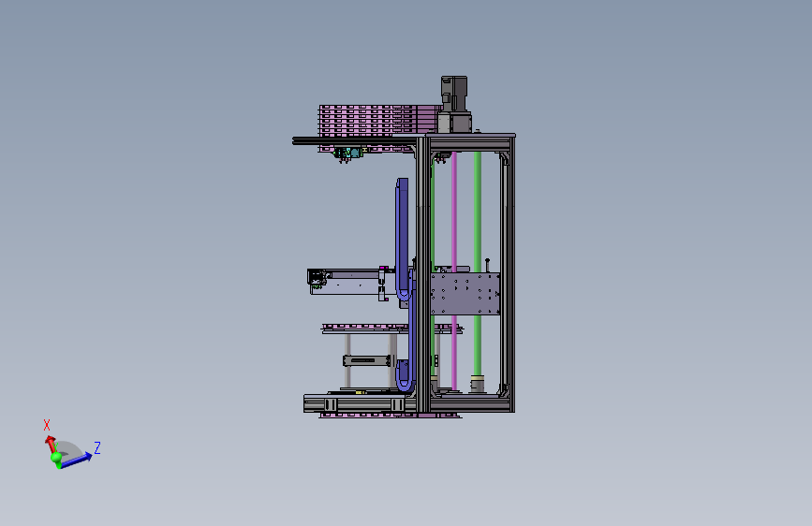The width and height of the screenshot is (812, 526).
Task: Click the red X label on orientation triad
Action: coord(47,425)
